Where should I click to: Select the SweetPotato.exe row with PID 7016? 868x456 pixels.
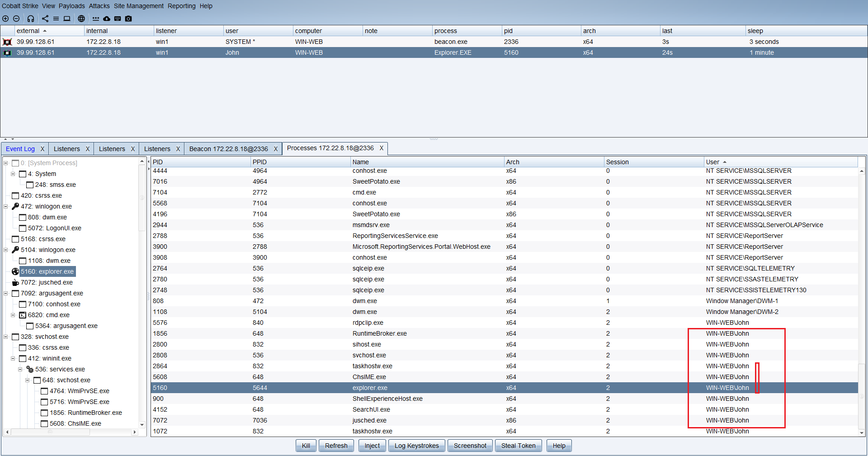505,181
